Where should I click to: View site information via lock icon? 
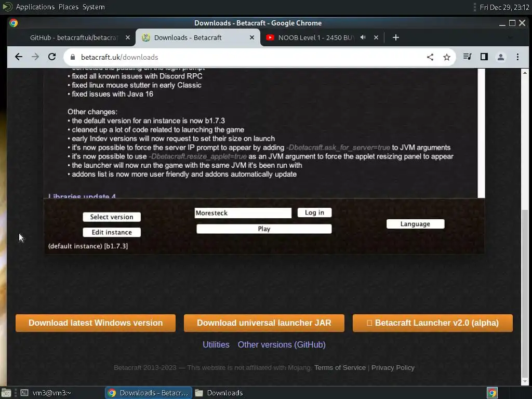point(73,57)
